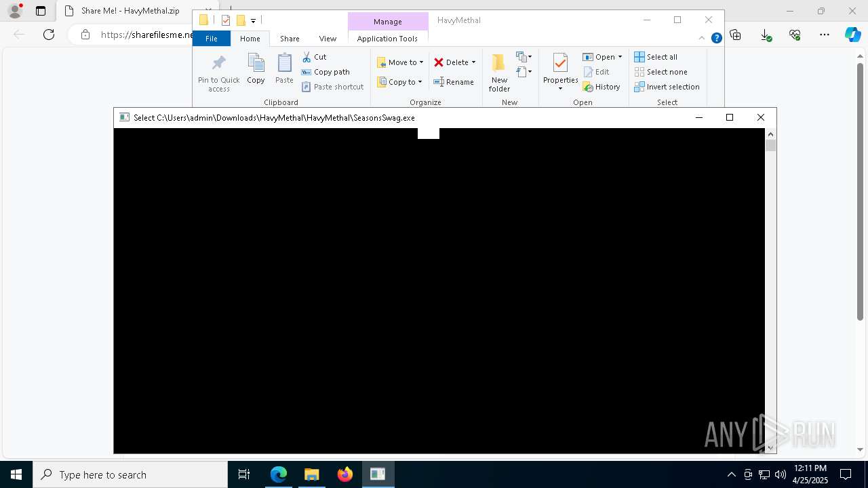868x488 pixels.
Task: Click the browser refresh button
Action: tap(49, 35)
